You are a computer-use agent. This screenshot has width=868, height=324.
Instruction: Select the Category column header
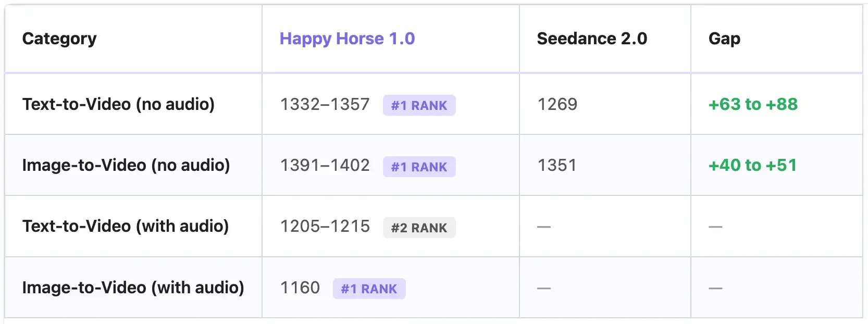[x=59, y=39]
